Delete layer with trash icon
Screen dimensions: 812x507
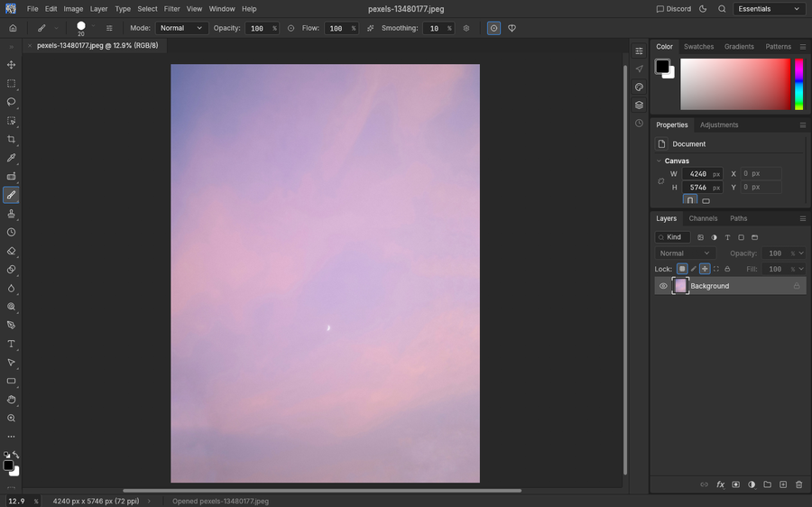[798, 484]
